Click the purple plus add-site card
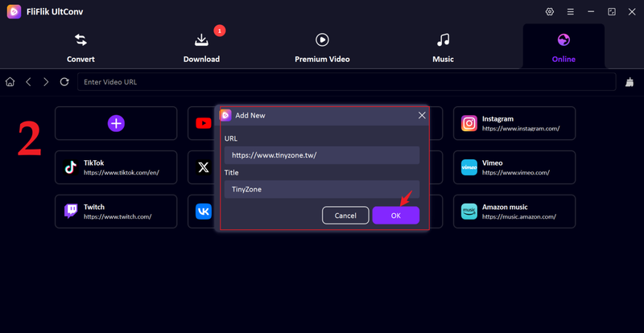The width and height of the screenshot is (644, 333). click(116, 123)
